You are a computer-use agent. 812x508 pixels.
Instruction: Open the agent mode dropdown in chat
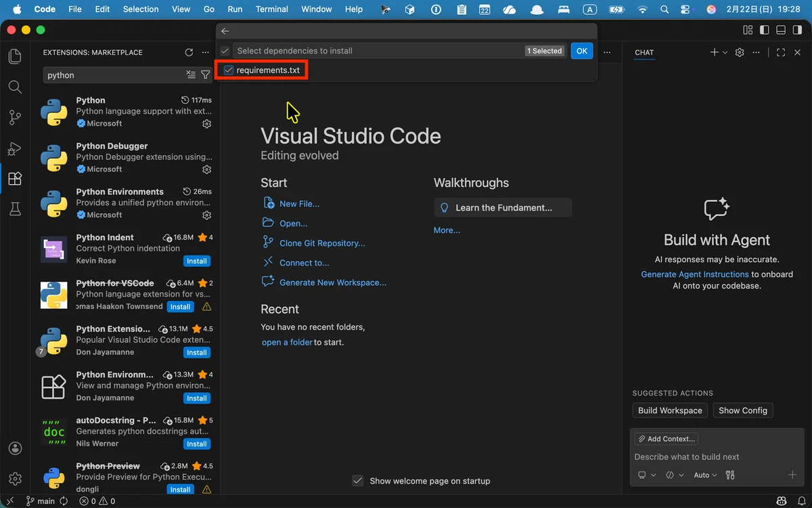675,475
